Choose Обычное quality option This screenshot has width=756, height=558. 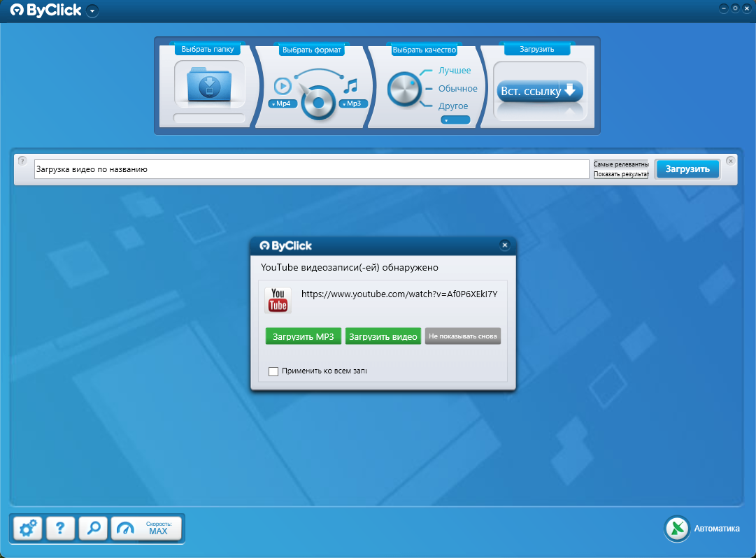click(x=457, y=89)
